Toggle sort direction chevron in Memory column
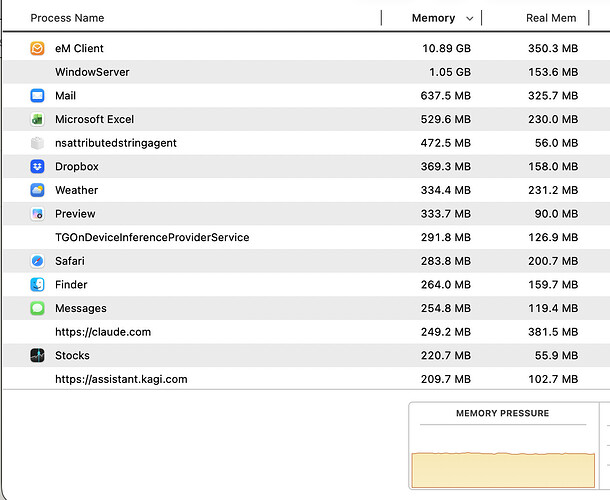 tap(470, 19)
